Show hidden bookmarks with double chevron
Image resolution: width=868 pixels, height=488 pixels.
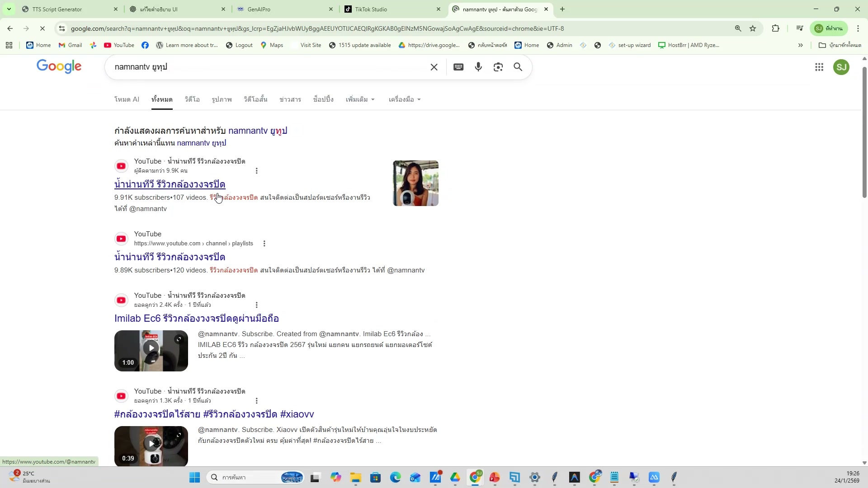point(801,45)
